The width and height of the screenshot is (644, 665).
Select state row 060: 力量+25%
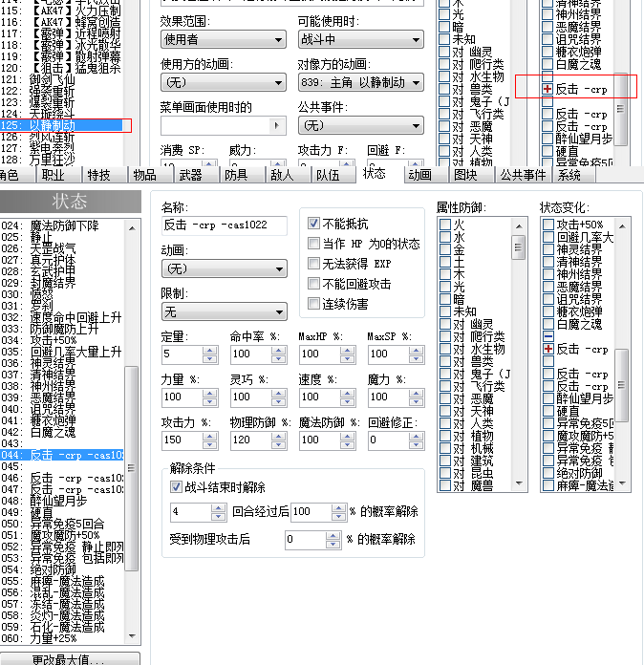[x=62, y=638]
